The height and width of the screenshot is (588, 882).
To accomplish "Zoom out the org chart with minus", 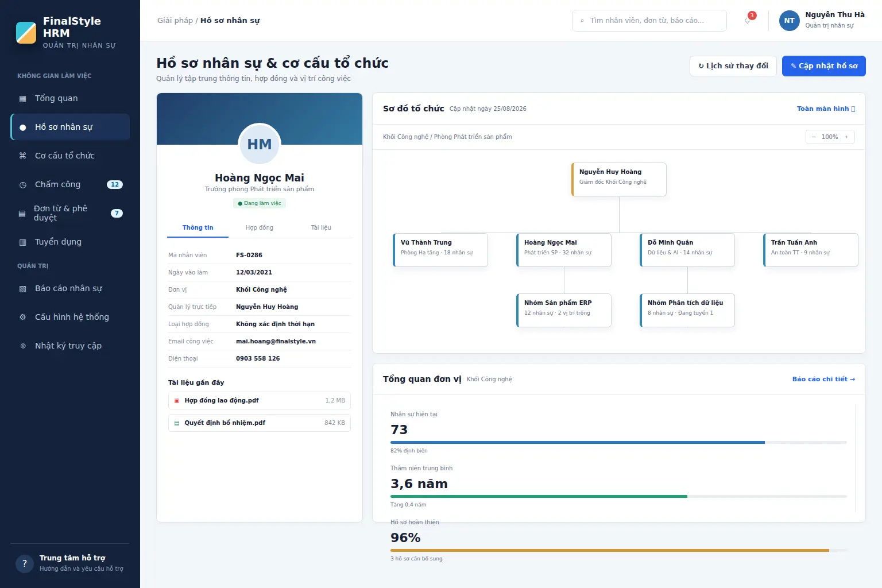I will click(x=814, y=137).
